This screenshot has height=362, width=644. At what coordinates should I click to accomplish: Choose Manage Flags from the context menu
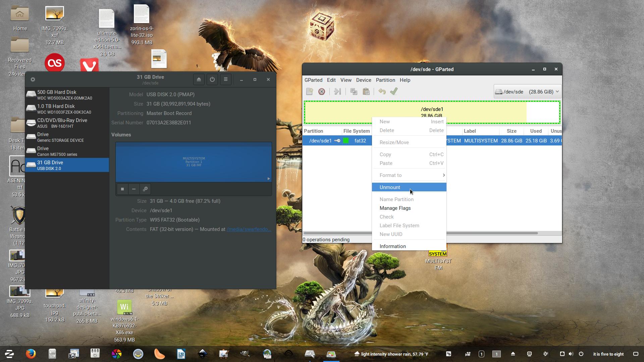pyautogui.click(x=395, y=208)
